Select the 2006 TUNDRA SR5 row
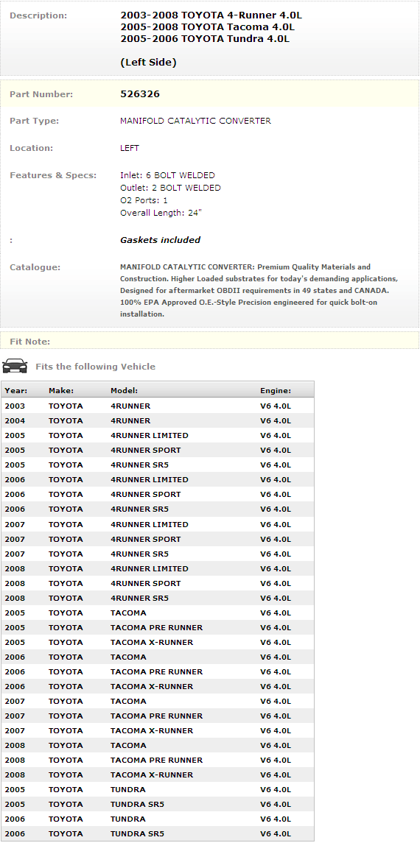Image resolution: width=420 pixels, height=868 pixels. [158, 833]
